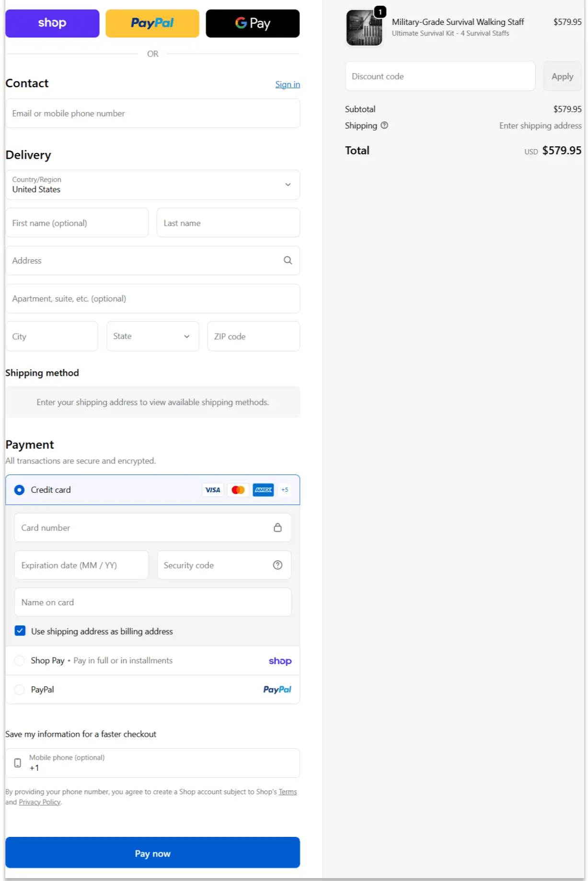This screenshot has width=588, height=881.
Task: Open the State dropdown
Action: [153, 336]
